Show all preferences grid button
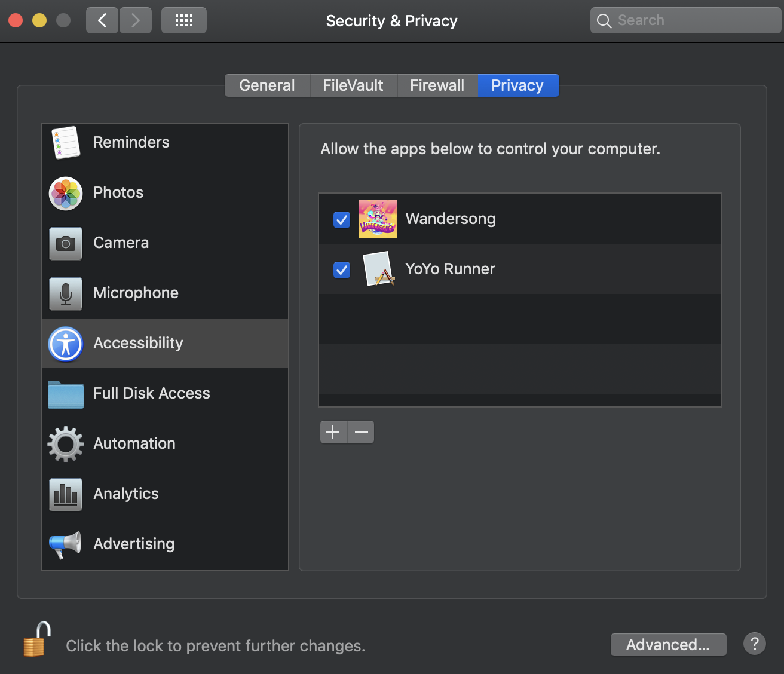This screenshot has width=784, height=674. 183,21
